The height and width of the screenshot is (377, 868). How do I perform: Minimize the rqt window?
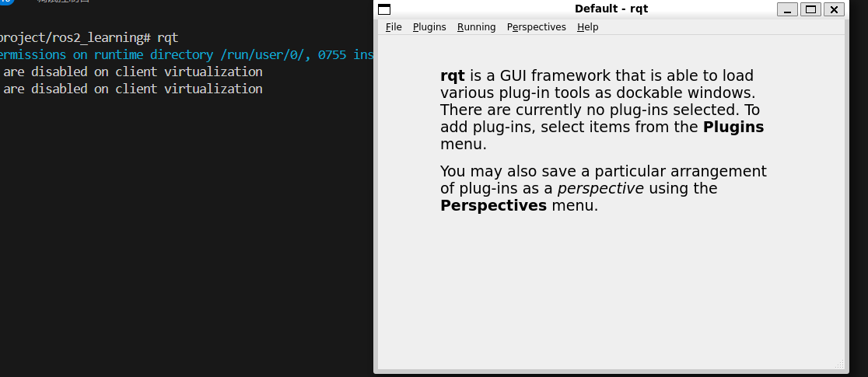coord(788,9)
